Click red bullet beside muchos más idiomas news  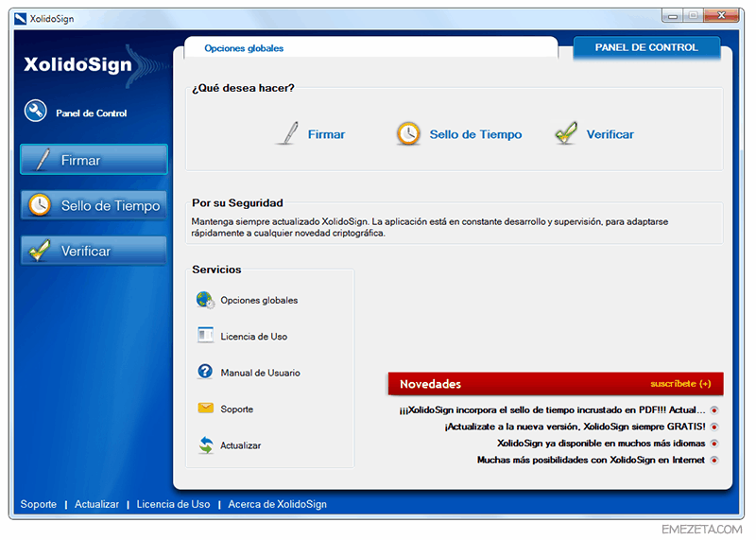(714, 444)
